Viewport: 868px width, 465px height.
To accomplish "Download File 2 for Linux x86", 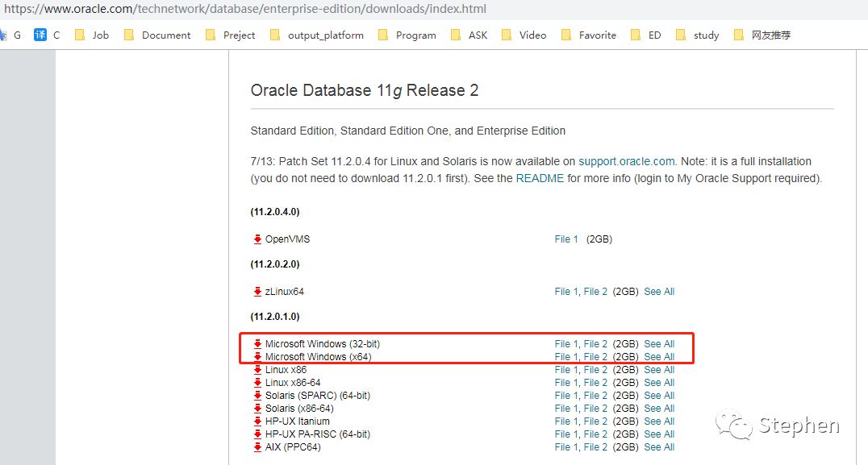I will click(595, 370).
